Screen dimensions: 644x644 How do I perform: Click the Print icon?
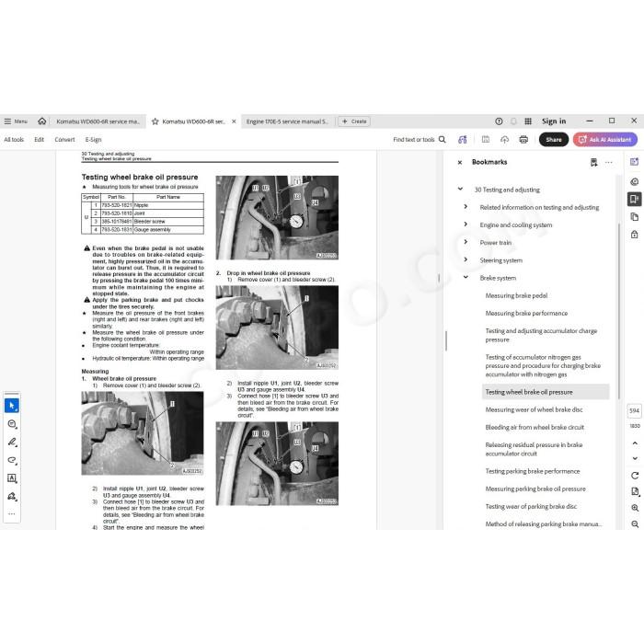[523, 140]
